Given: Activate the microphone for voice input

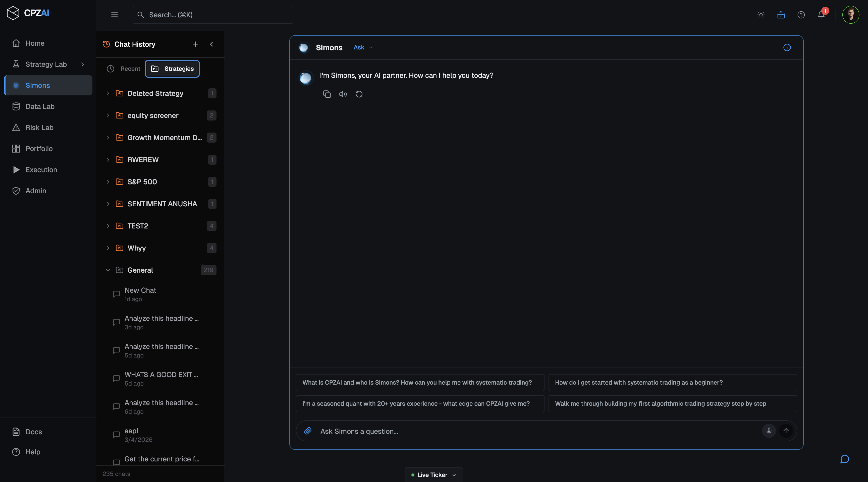Looking at the screenshot, I should click(x=769, y=431).
